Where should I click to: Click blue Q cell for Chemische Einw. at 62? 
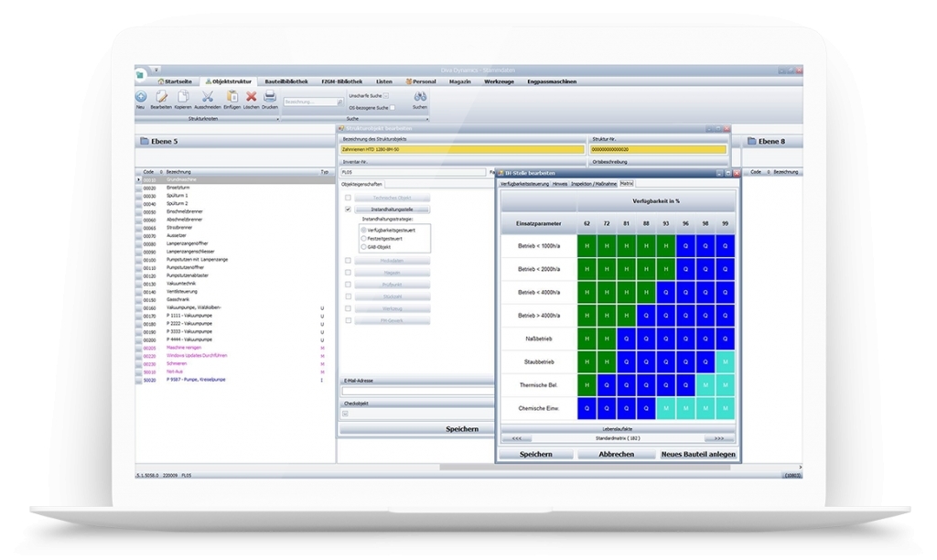(x=587, y=409)
